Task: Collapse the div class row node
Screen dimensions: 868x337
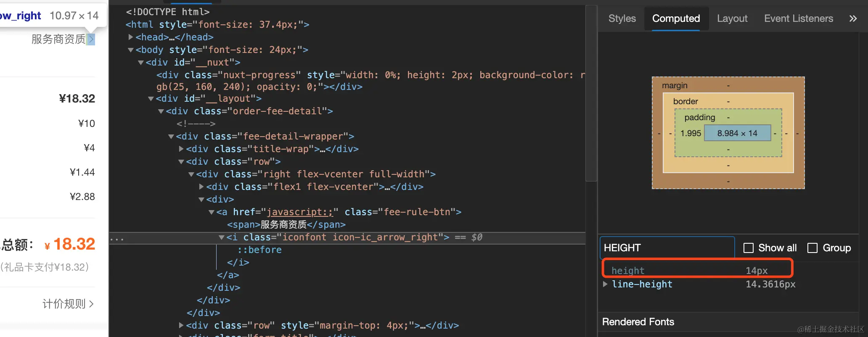Action: (181, 161)
